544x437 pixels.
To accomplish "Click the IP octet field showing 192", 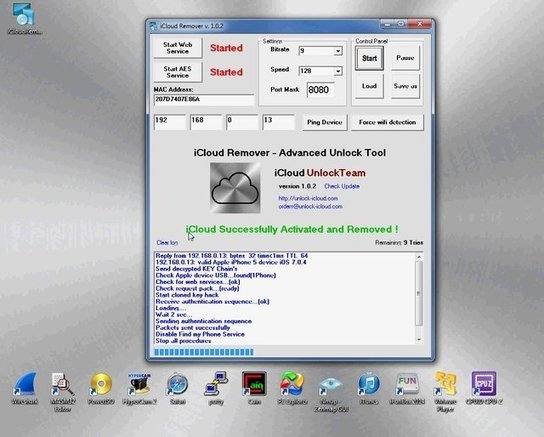I will [x=170, y=122].
